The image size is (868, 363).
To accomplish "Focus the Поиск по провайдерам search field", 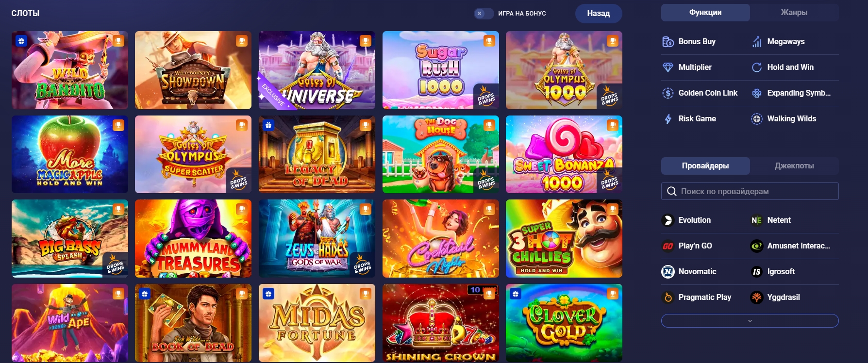I will 750,191.
